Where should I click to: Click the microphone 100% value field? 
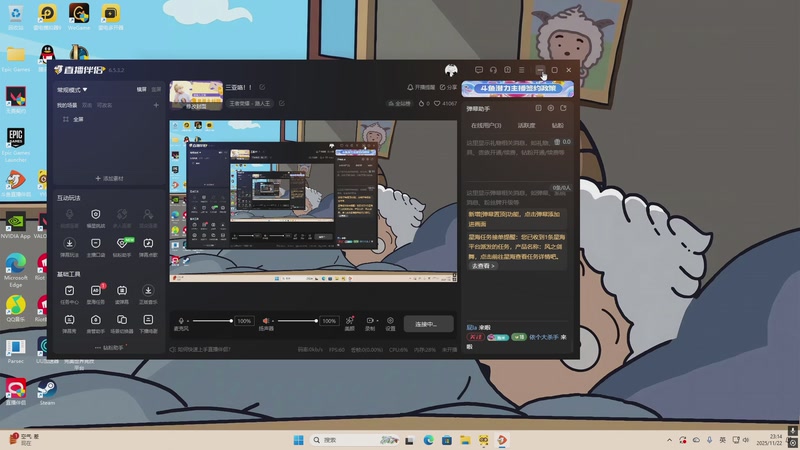(244, 321)
